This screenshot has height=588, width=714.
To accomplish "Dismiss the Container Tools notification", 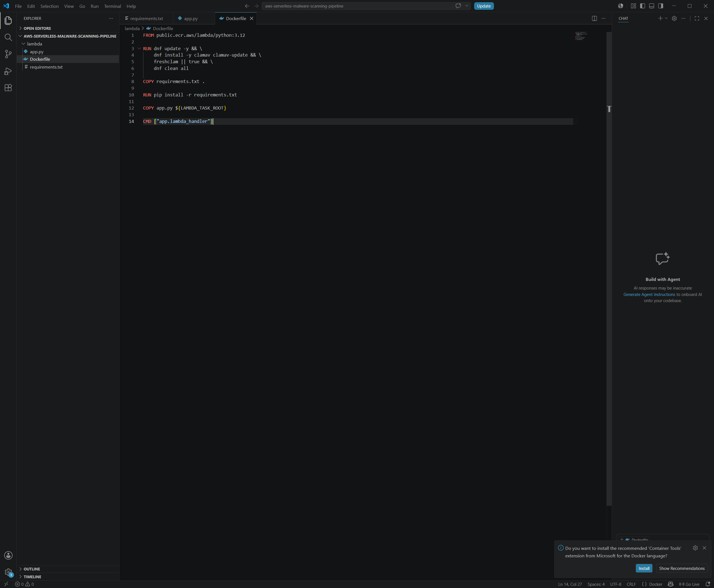I will click(704, 548).
